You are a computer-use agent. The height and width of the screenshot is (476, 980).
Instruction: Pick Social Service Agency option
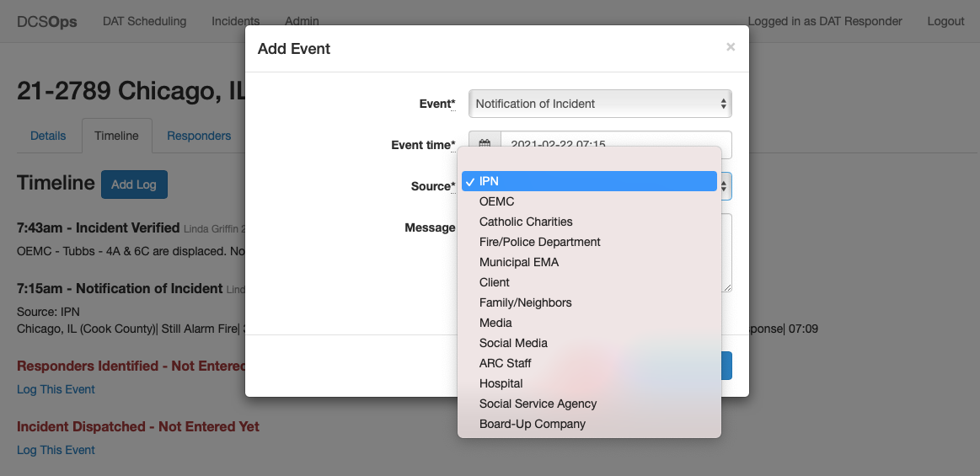click(x=589, y=404)
